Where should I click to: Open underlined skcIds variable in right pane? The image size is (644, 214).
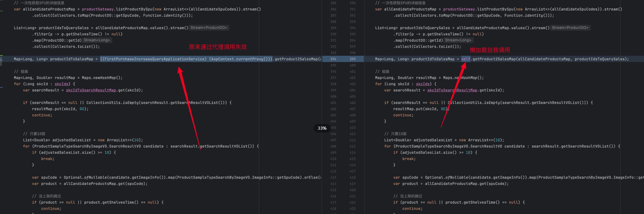click(x=423, y=84)
